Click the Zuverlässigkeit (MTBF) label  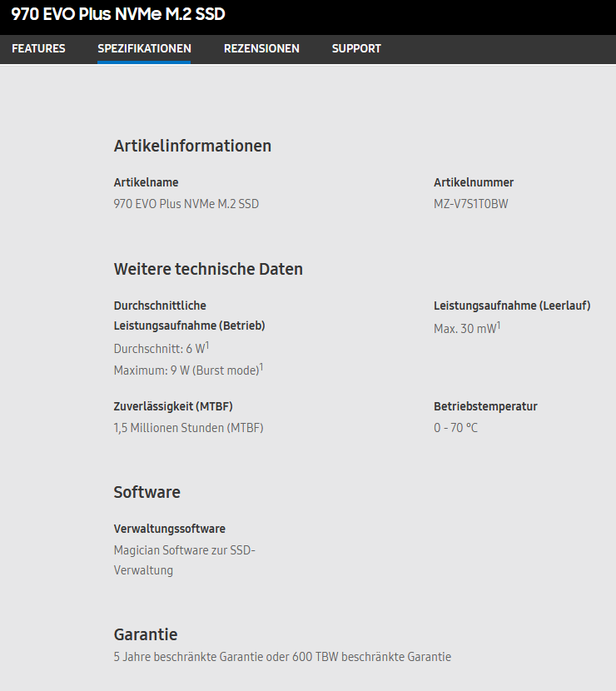[x=173, y=406]
